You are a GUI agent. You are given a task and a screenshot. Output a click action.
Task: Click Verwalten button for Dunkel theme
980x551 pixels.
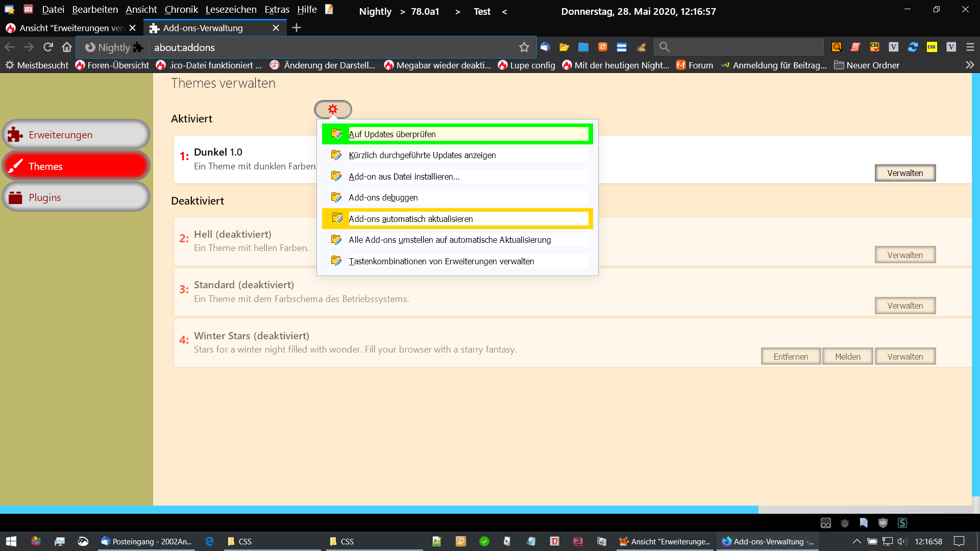click(905, 173)
